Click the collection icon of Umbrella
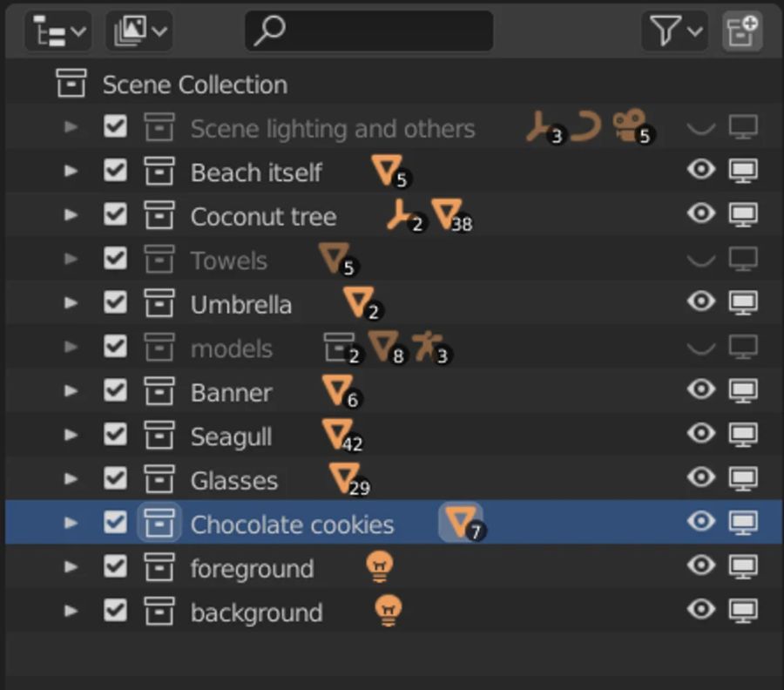The width and height of the screenshot is (784, 690). click(159, 303)
